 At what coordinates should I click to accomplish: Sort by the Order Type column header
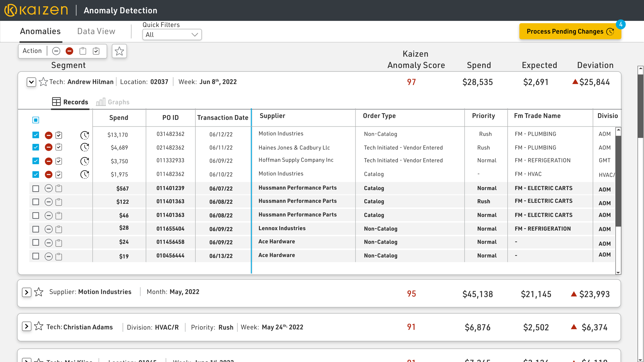(379, 116)
